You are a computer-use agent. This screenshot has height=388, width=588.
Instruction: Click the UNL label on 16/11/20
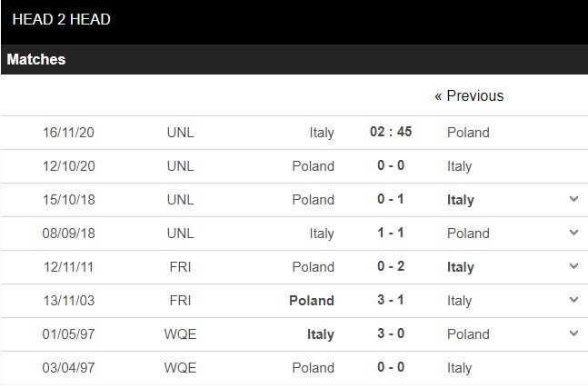pos(181,132)
